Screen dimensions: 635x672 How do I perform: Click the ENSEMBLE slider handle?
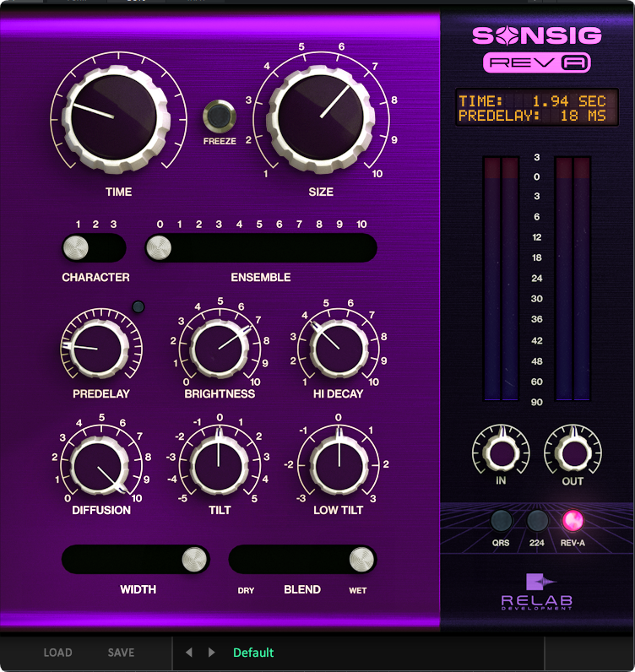coord(159,247)
